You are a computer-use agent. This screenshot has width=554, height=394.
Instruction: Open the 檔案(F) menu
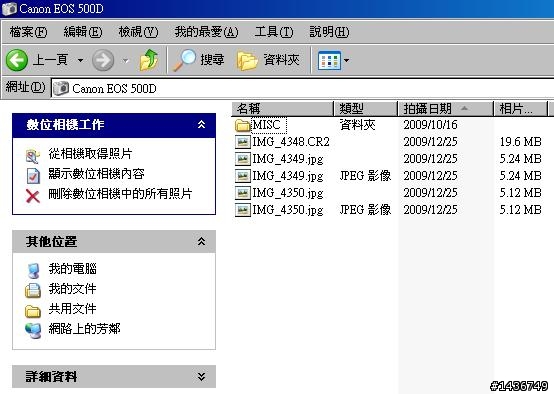[x=28, y=32]
